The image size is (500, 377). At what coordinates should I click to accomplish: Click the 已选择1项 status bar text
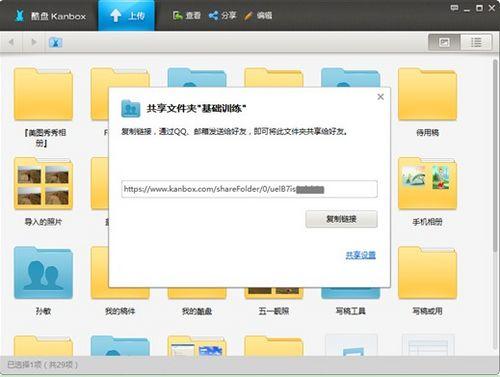[42, 365]
